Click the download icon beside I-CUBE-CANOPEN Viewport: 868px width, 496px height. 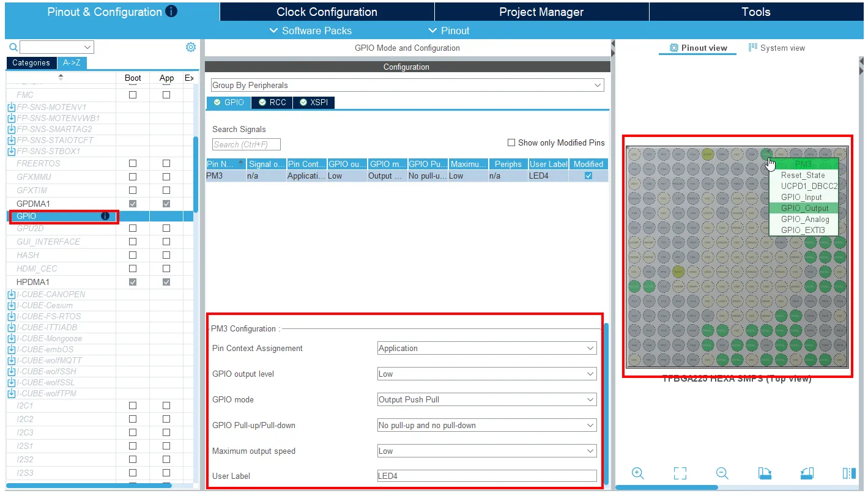(12, 294)
